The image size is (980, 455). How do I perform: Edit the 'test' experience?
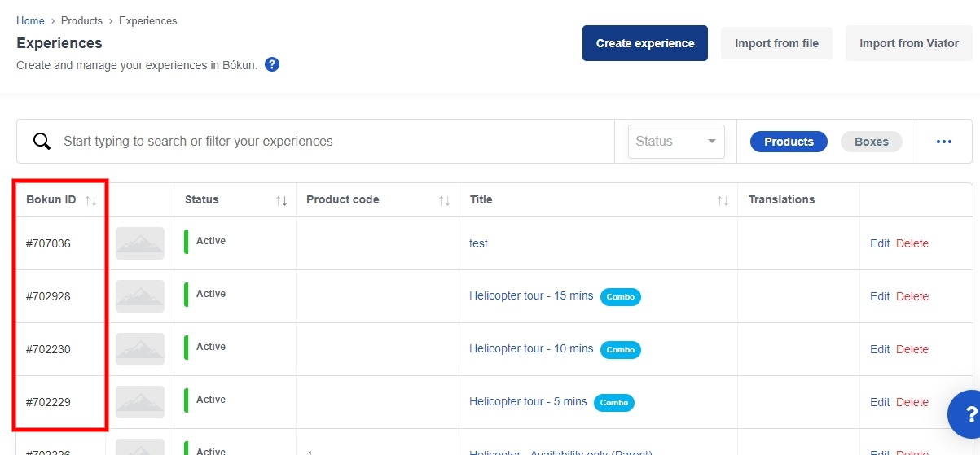(880, 243)
